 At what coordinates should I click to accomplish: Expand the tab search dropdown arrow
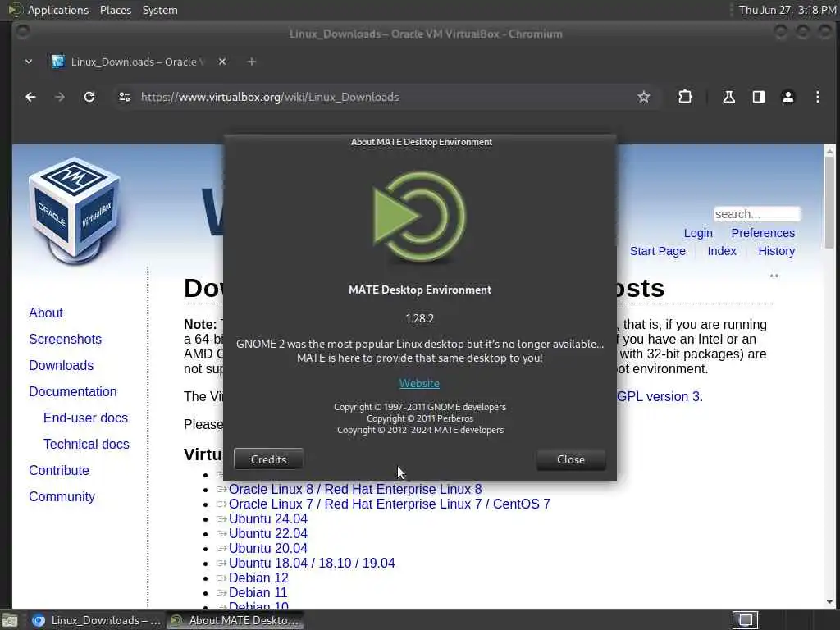(x=29, y=62)
